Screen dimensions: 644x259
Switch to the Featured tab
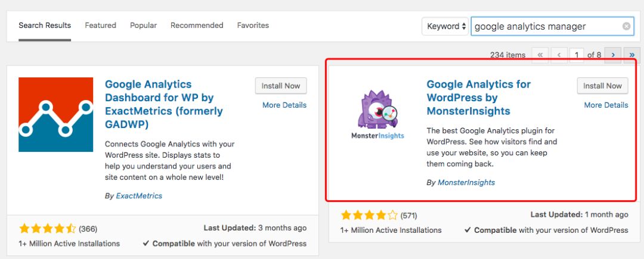[x=100, y=26]
